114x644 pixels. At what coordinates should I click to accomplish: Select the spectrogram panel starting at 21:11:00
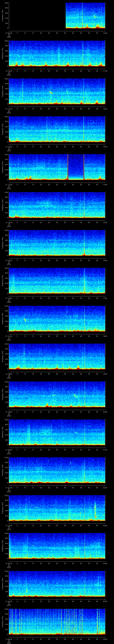point(57,91)
